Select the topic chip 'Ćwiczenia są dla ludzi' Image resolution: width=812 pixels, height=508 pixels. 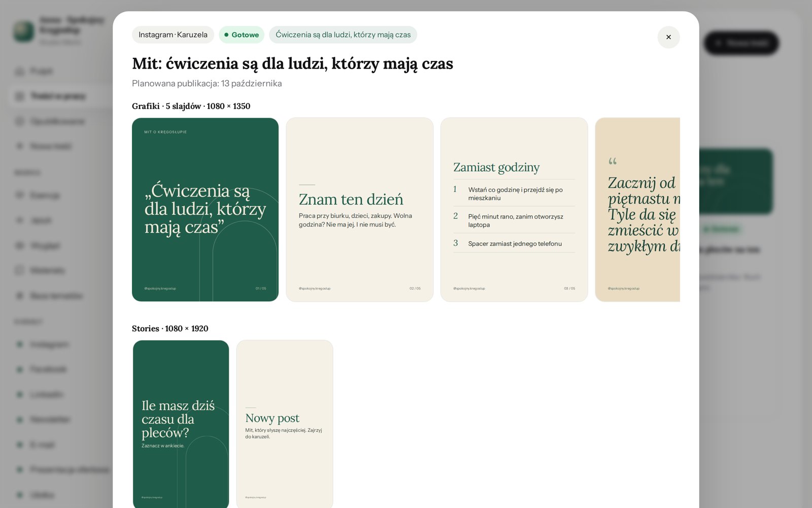[x=343, y=35]
